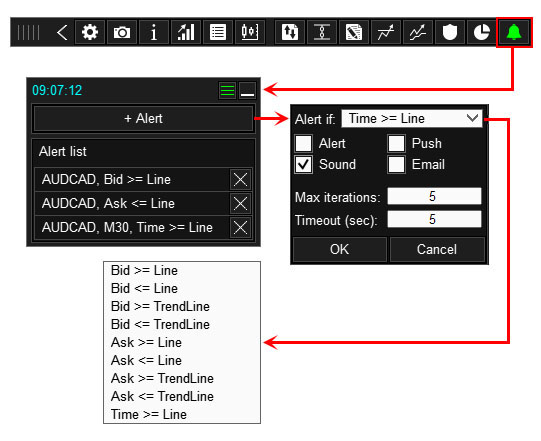The width and height of the screenshot is (541, 441).
Task: Choose 'Bid <= TrendLine' option
Action: tap(182, 324)
